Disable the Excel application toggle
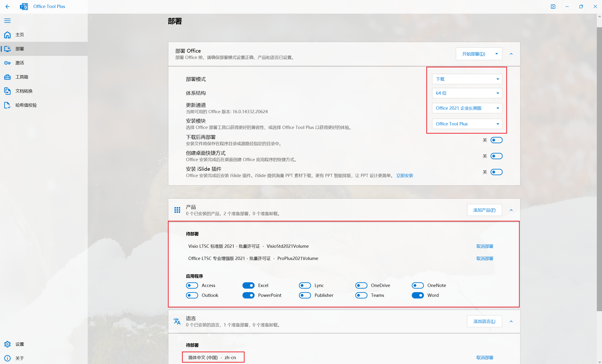Image resolution: width=602 pixels, height=364 pixels. click(x=248, y=285)
